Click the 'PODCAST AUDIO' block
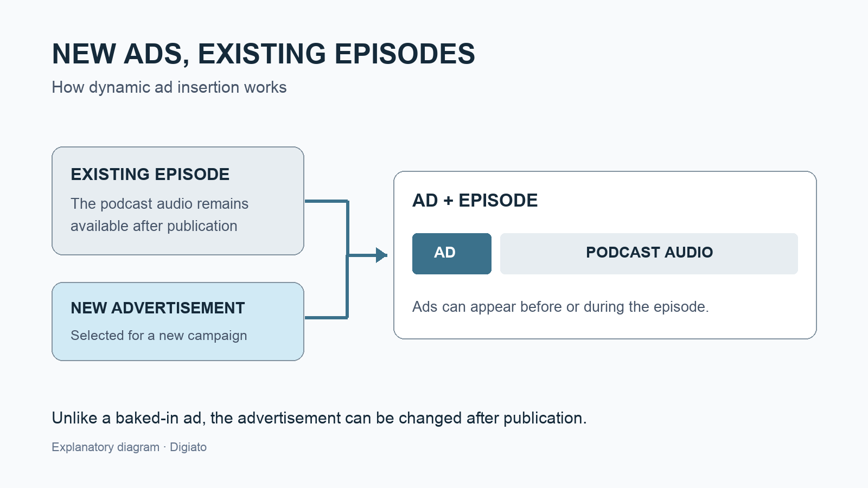Screen dimensions: 868x488 pos(649,254)
